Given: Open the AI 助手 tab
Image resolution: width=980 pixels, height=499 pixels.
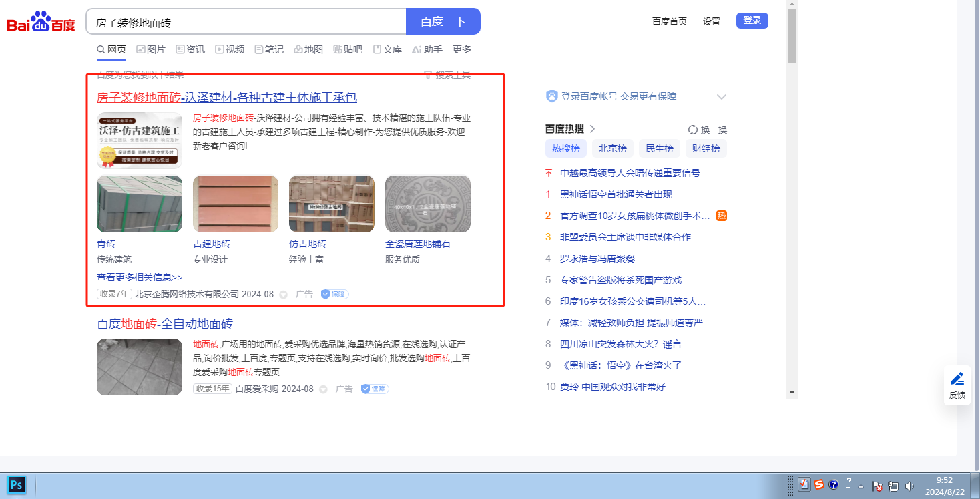Looking at the screenshot, I should pos(427,49).
